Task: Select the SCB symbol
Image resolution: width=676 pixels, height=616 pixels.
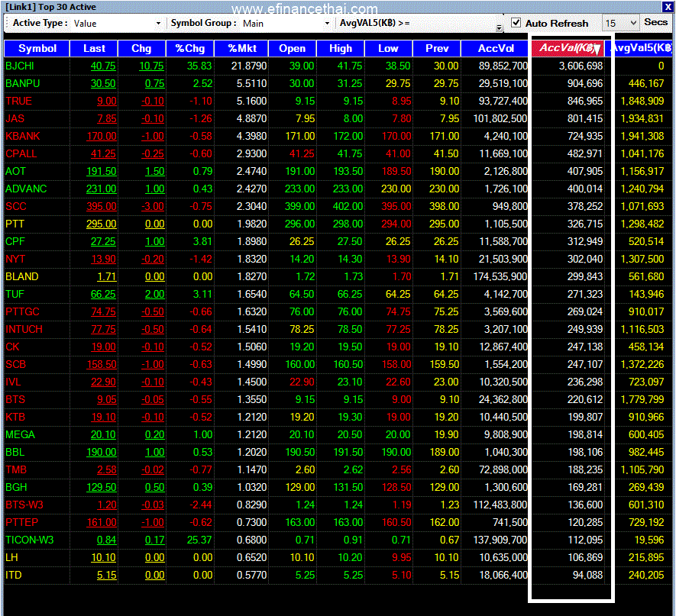Action: click(16, 364)
